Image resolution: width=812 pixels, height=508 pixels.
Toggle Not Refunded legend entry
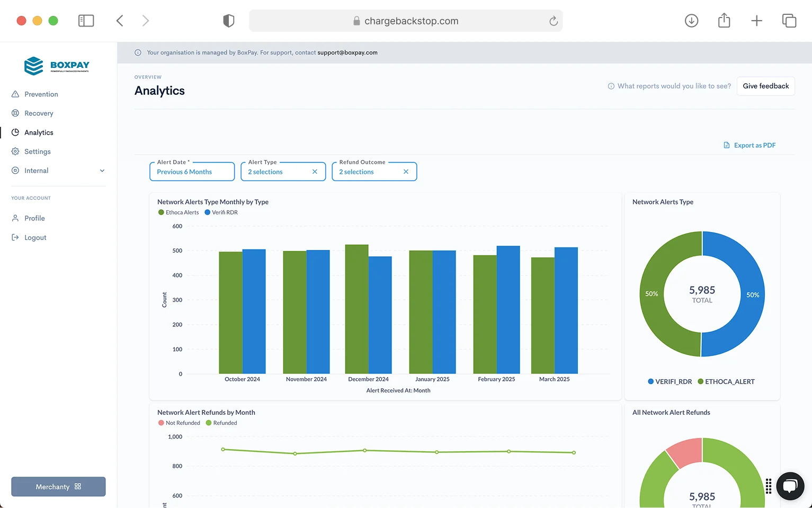[179, 423]
